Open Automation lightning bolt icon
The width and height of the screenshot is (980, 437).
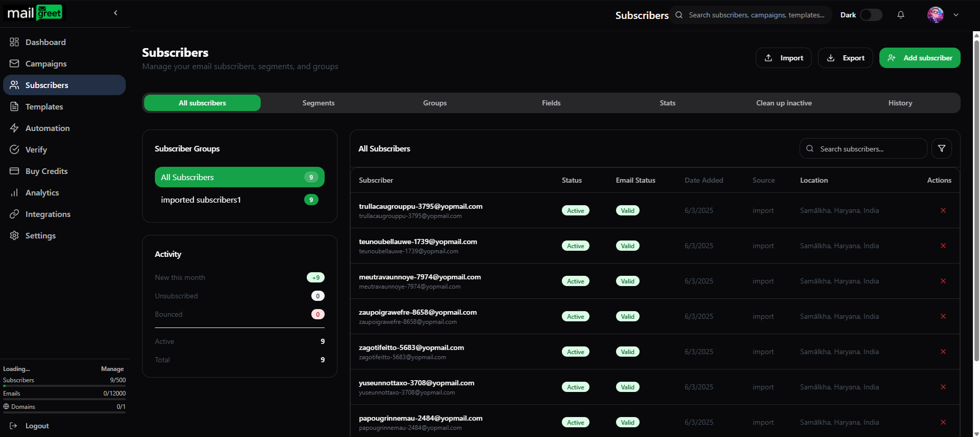click(x=14, y=128)
